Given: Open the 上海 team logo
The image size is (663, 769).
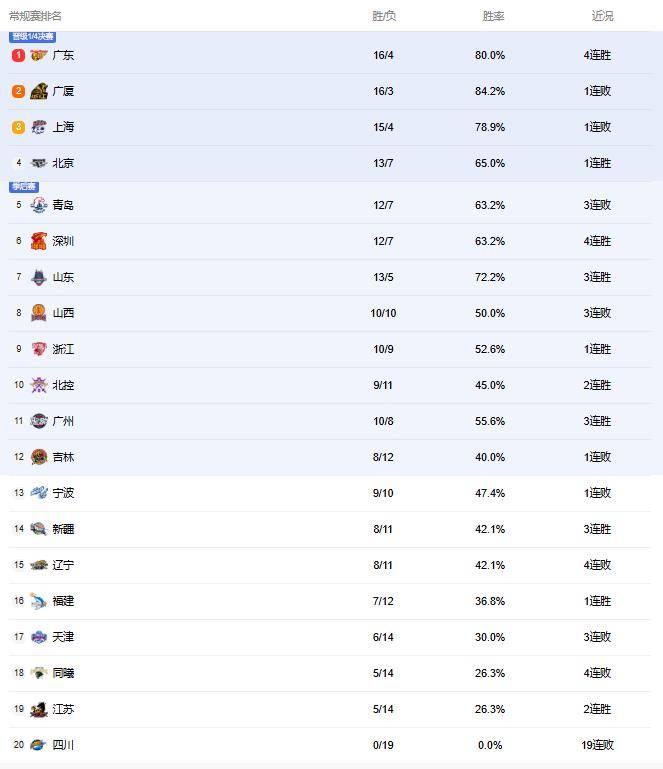Looking at the screenshot, I should click(39, 127).
